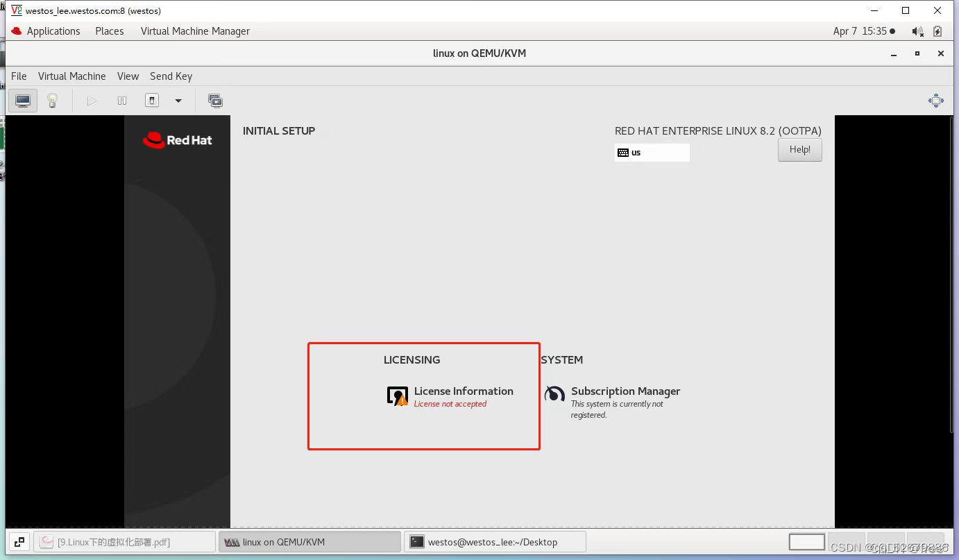Open the File menu

(x=19, y=76)
